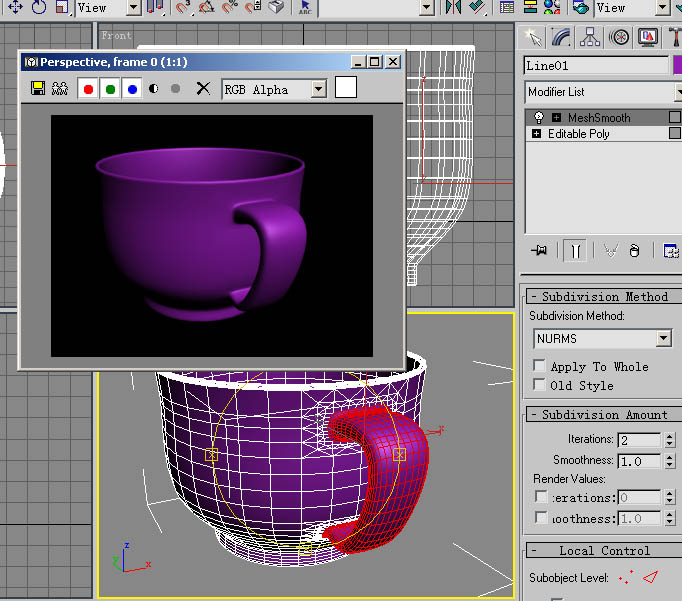Open the Modifier List dropdown
Viewport: 682px width, 601px height.
click(x=603, y=92)
